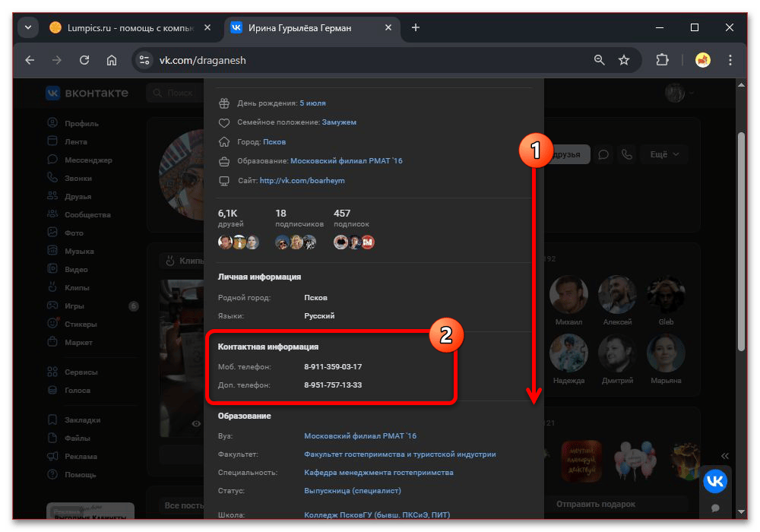Open the account avatar dropdown in header
Viewport: 760px width, 532px height.
pyautogui.click(x=679, y=93)
